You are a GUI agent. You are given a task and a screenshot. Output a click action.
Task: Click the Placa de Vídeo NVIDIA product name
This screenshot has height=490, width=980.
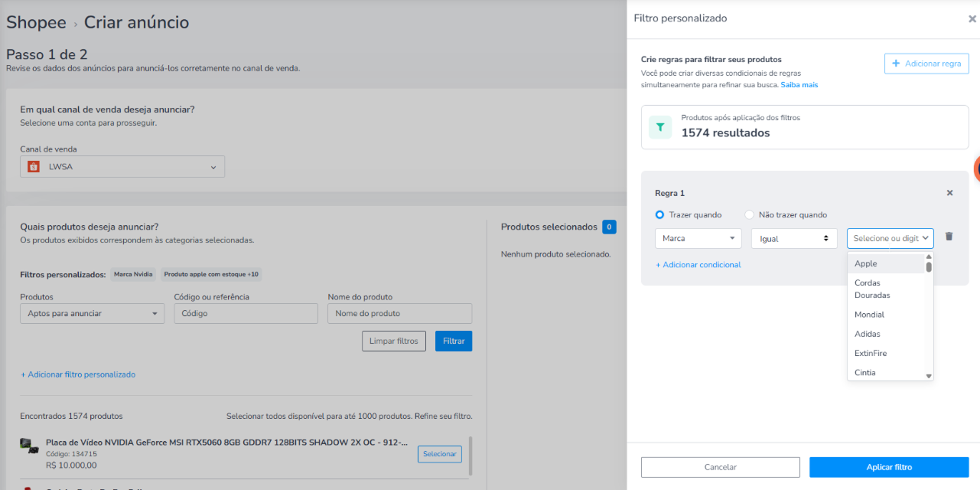[x=226, y=443]
